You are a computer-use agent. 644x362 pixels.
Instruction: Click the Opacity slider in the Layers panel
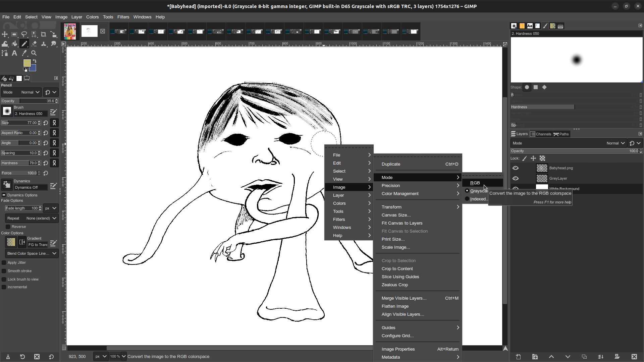(x=570, y=151)
